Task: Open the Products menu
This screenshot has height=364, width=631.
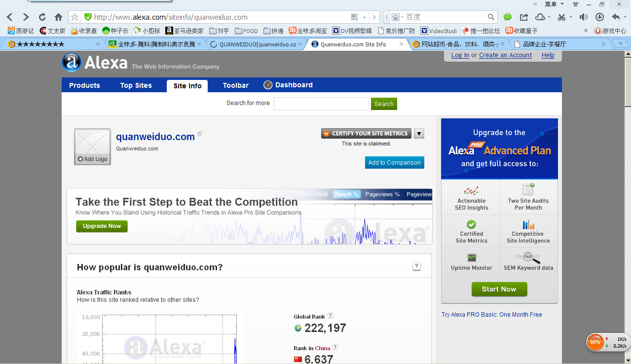Action: pos(84,85)
